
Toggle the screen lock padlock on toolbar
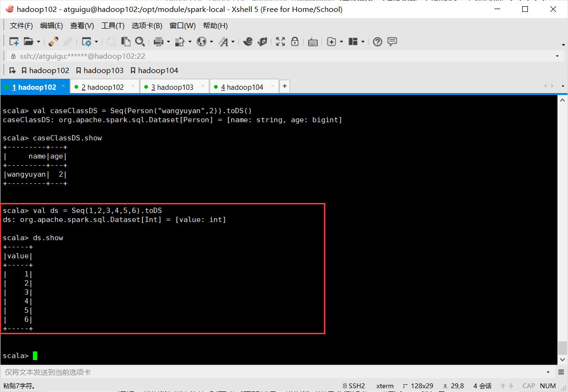click(x=295, y=42)
